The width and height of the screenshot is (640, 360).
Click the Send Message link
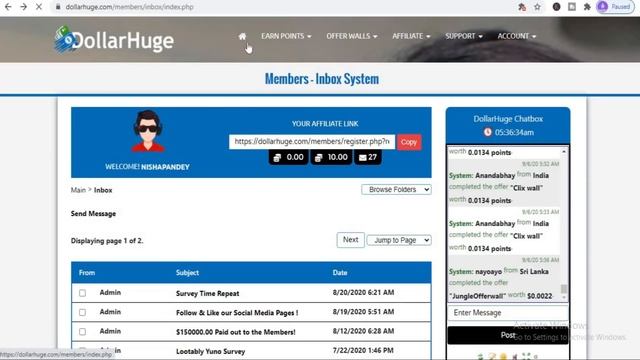[93, 214]
